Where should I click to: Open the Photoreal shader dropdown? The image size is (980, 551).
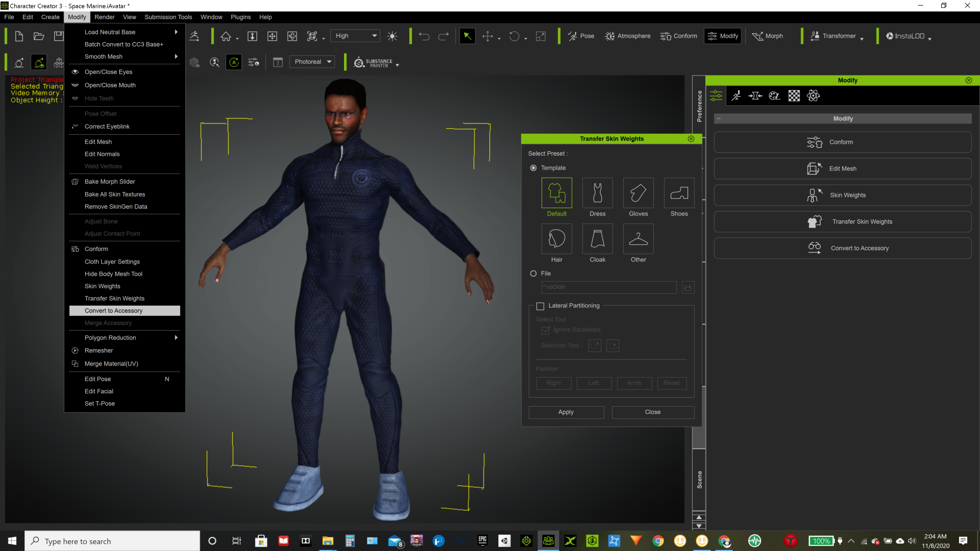[x=312, y=62]
